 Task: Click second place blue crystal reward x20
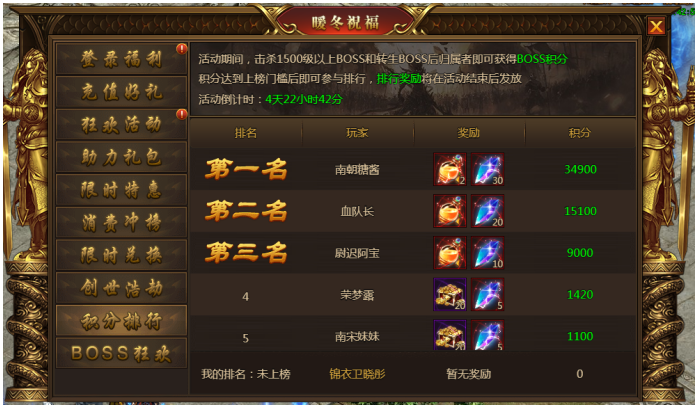tap(488, 211)
